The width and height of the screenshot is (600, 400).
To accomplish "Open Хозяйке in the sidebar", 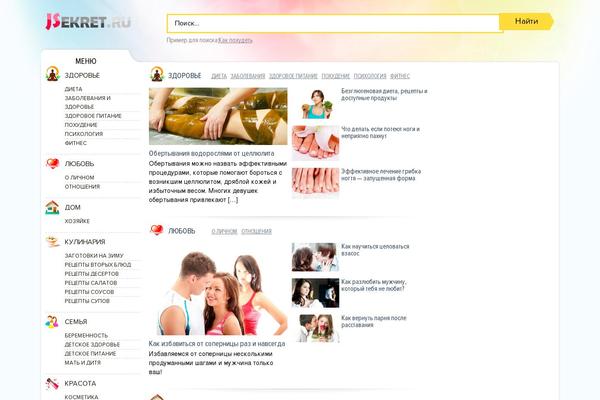I will click(x=77, y=221).
